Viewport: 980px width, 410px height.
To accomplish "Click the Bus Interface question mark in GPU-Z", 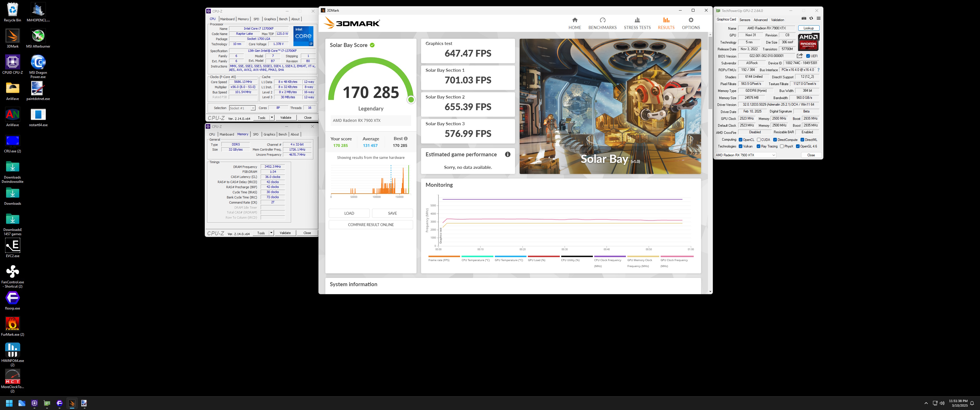I will 818,70.
